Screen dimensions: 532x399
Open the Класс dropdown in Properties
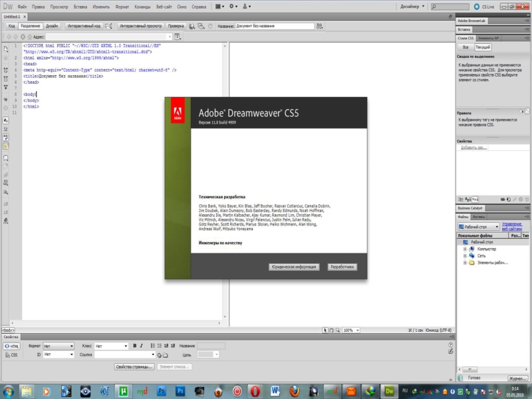click(x=111, y=346)
